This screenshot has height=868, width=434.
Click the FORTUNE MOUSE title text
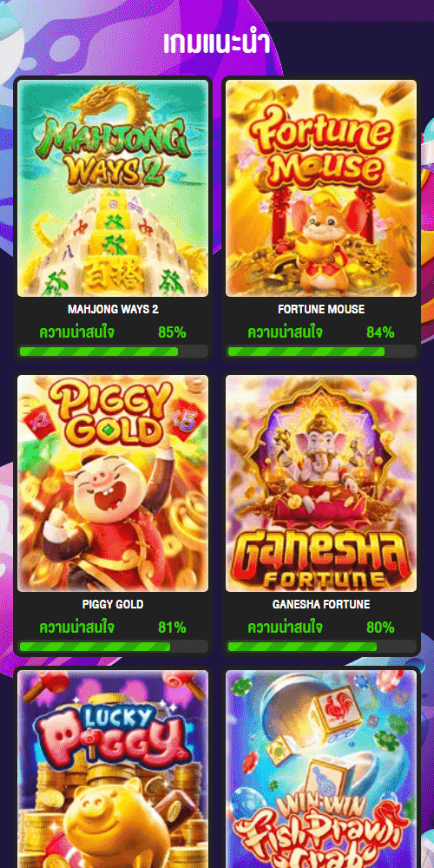pos(321,309)
